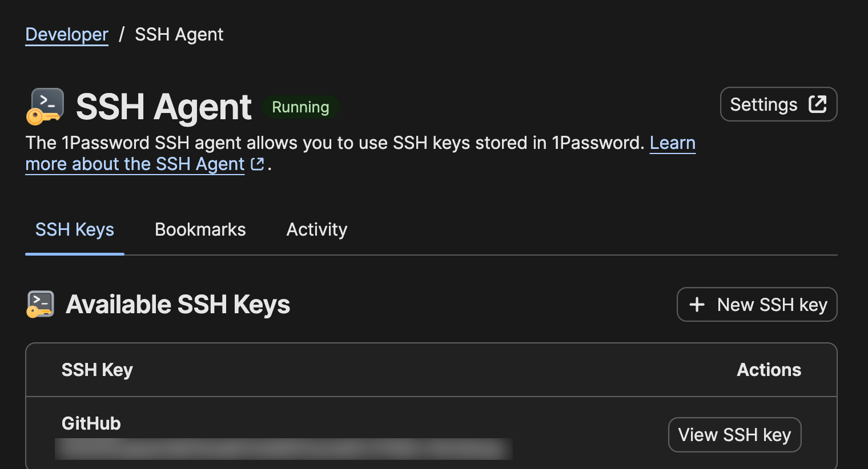Click the Available SSH Keys section icon
This screenshot has height=469, width=868.
point(41,304)
